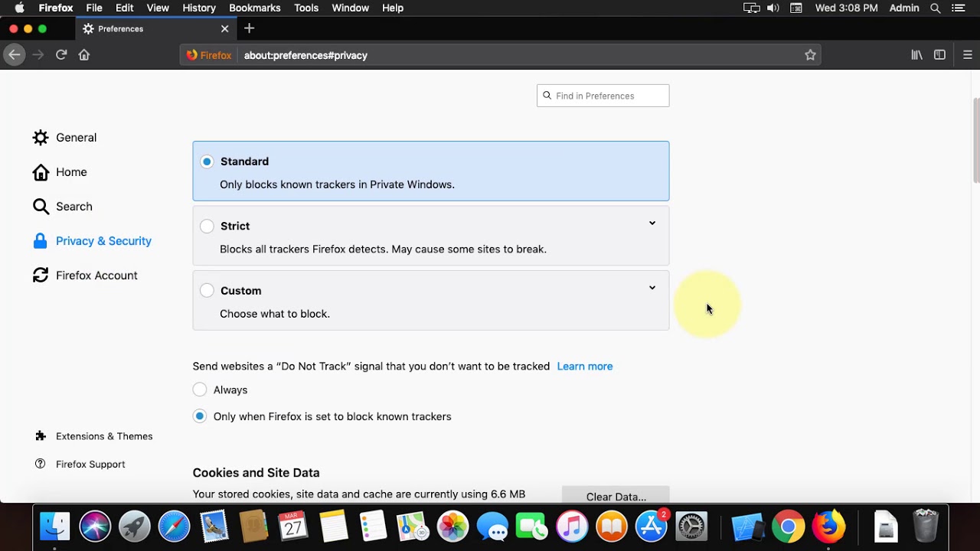The width and height of the screenshot is (980, 551).
Task: Open Notes from the dock
Action: (x=334, y=527)
